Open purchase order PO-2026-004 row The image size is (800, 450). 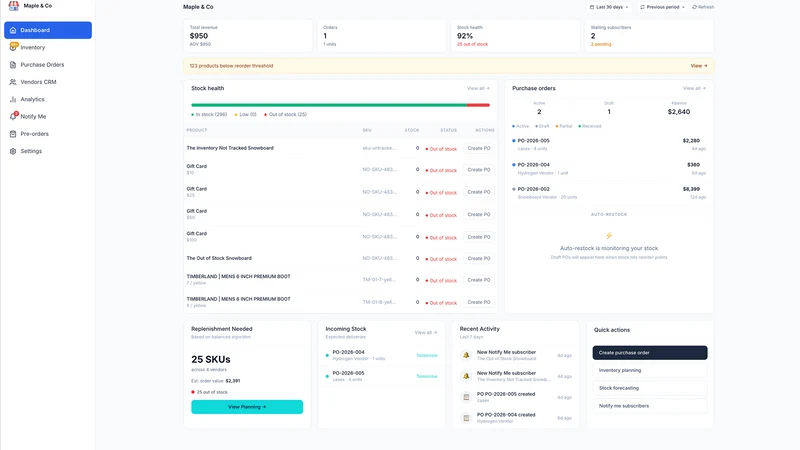point(609,169)
